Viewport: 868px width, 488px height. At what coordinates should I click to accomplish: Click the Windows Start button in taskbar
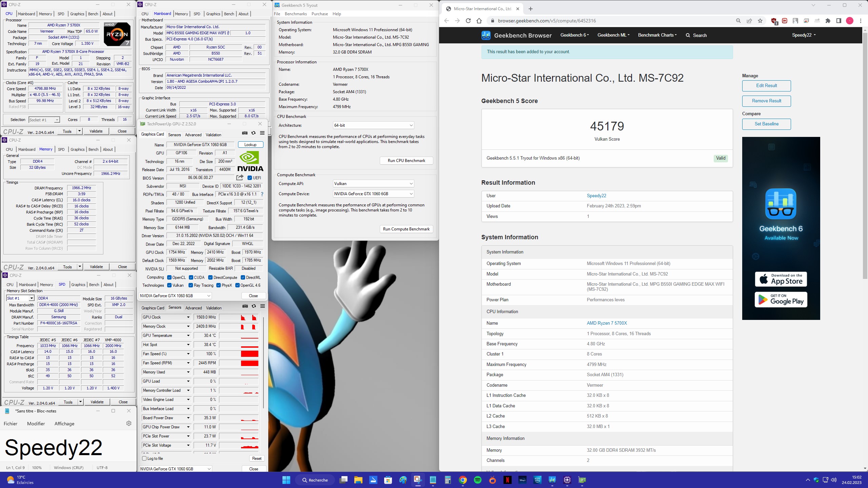click(286, 480)
